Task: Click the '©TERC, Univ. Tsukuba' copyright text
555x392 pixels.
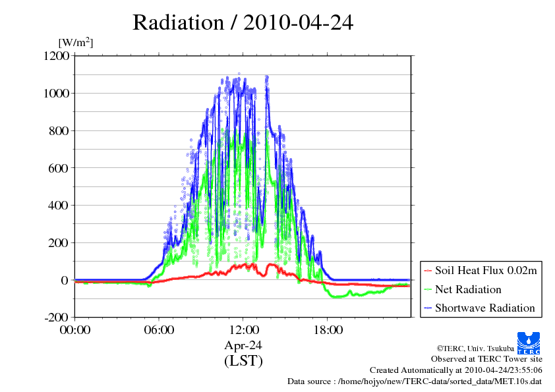Action: [475, 347]
